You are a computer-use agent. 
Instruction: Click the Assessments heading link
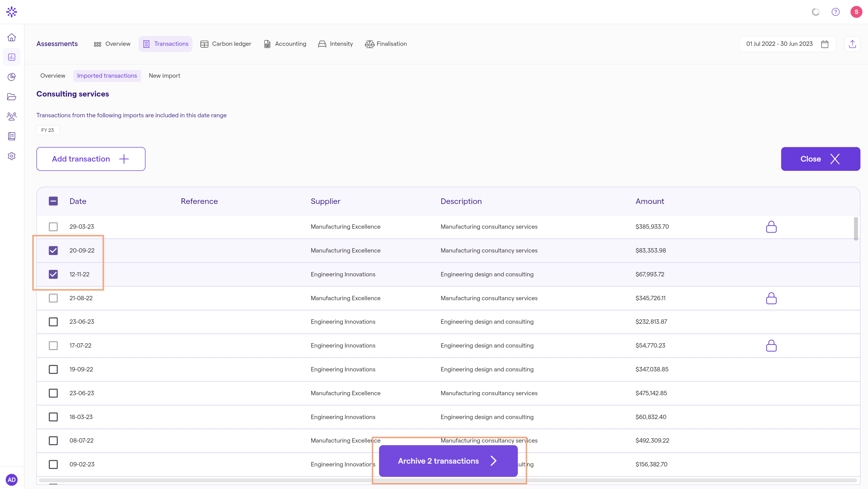pyautogui.click(x=57, y=44)
